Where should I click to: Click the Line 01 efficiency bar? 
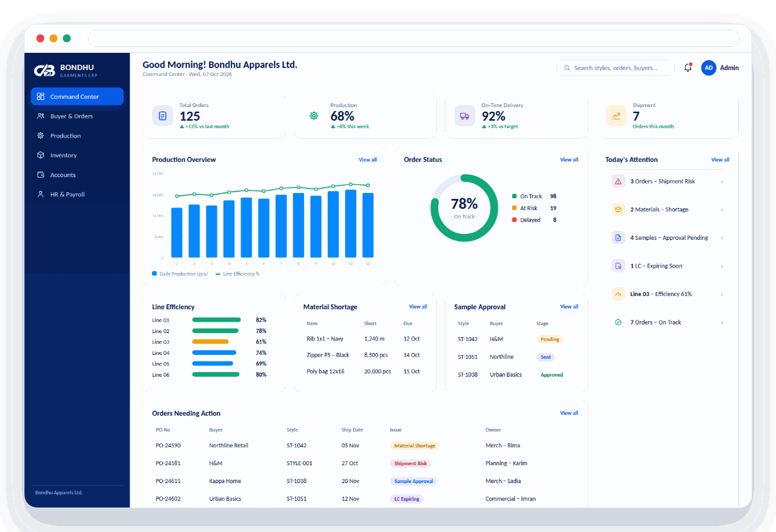click(x=216, y=320)
